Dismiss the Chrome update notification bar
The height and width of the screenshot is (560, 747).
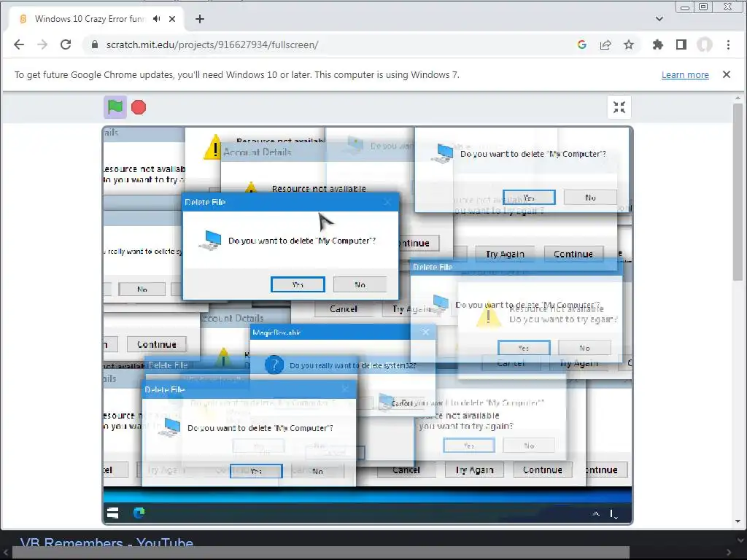tap(727, 74)
